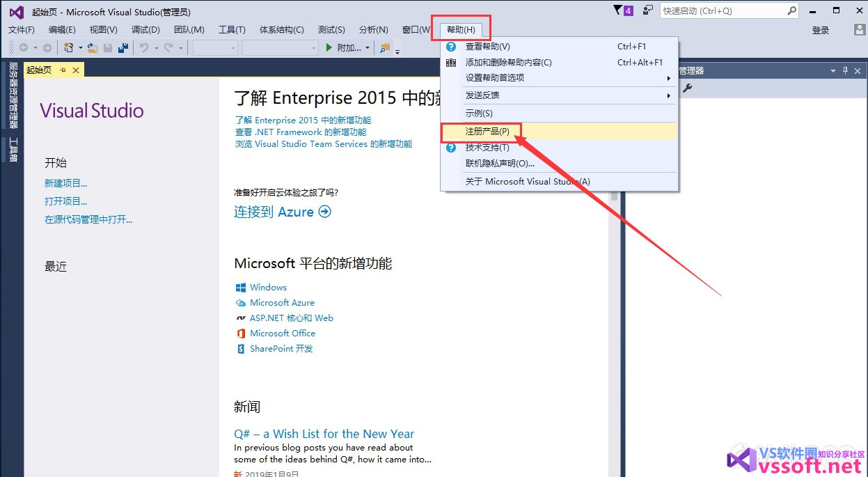Image resolution: width=868 pixels, height=477 pixels.
Task: Click the wrench properties icon in right panel
Action: tap(688, 88)
